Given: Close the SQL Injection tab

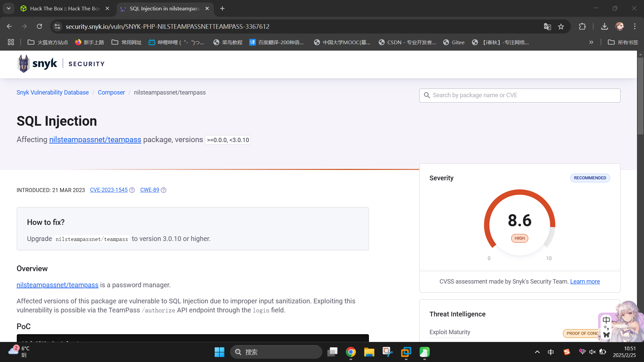Looking at the screenshot, I should tap(207, 8).
